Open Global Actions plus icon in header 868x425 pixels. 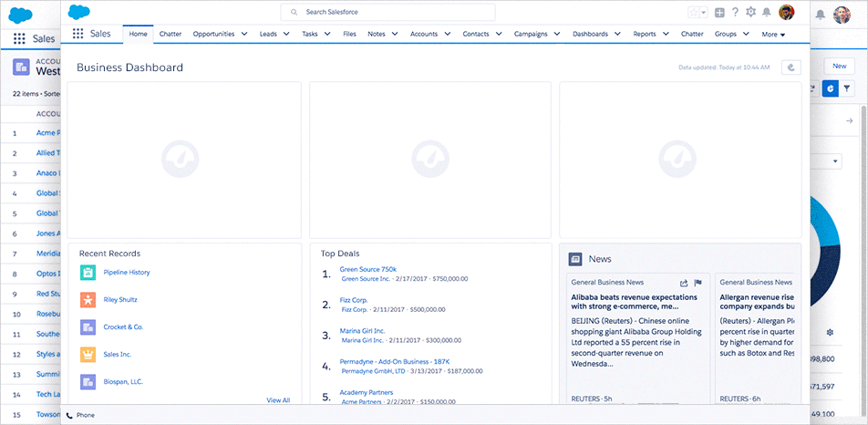[x=719, y=12]
